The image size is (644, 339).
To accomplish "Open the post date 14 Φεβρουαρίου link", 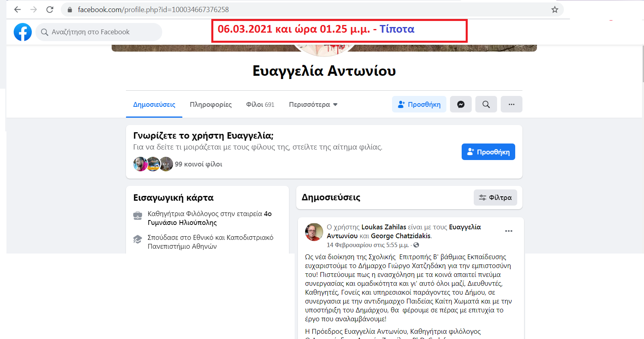I will 368,245.
